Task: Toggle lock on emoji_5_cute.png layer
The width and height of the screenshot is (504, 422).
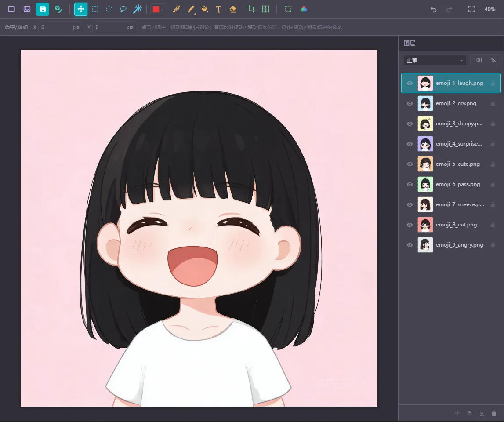Action: click(x=493, y=164)
